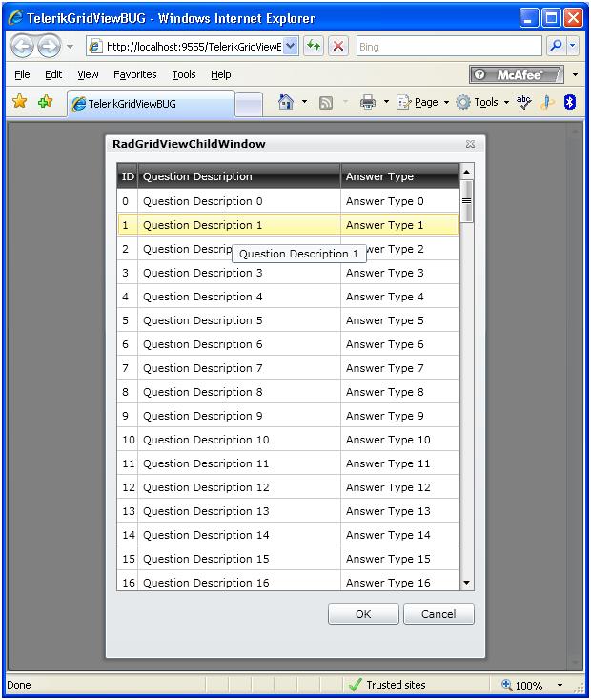591x700 pixels.
Task: Click the address bar URL field
Action: click(186, 47)
